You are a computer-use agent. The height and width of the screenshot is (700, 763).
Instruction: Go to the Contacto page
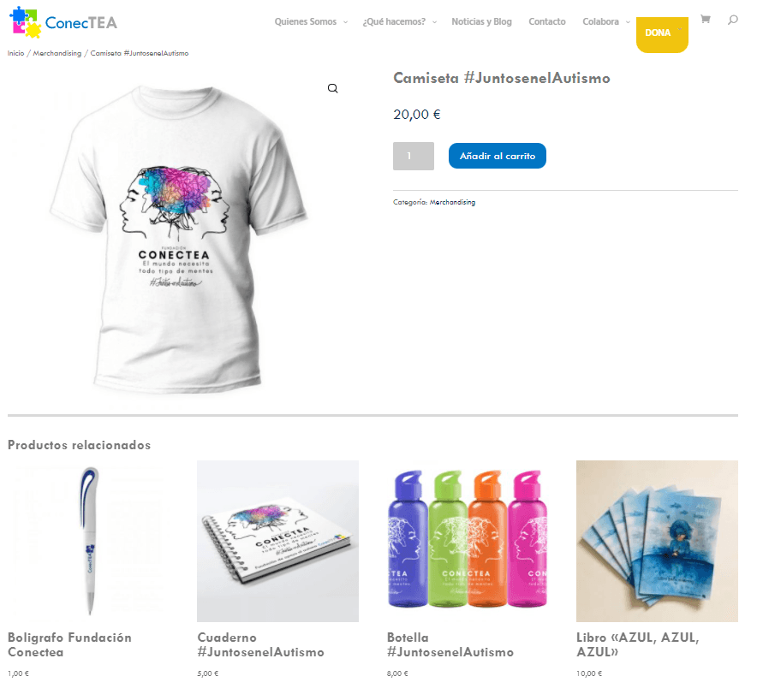547,22
